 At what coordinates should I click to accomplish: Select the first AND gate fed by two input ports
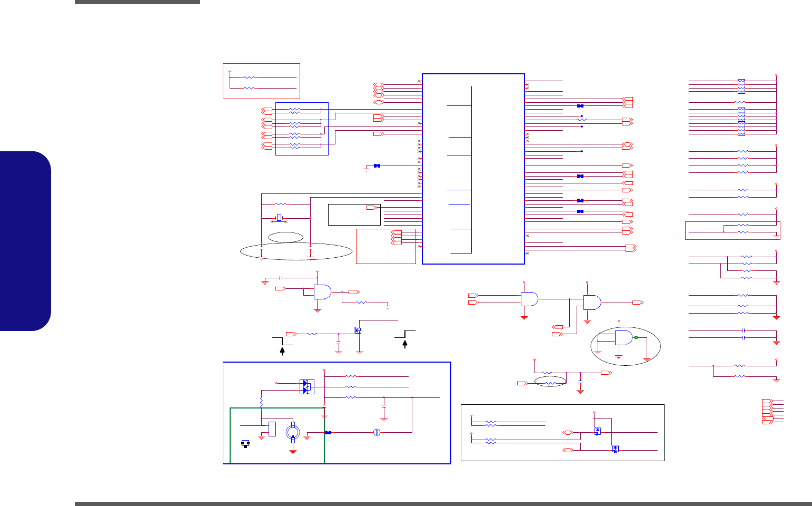[529, 299]
